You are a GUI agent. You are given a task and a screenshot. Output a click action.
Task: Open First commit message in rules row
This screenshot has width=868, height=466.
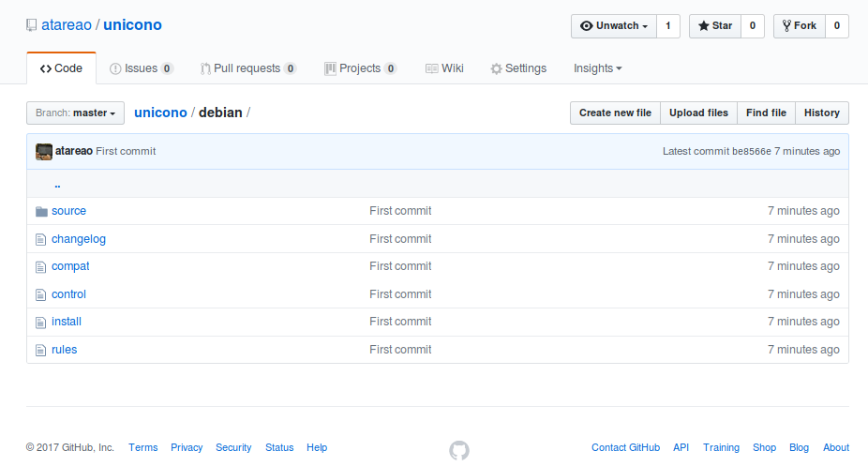point(400,350)
